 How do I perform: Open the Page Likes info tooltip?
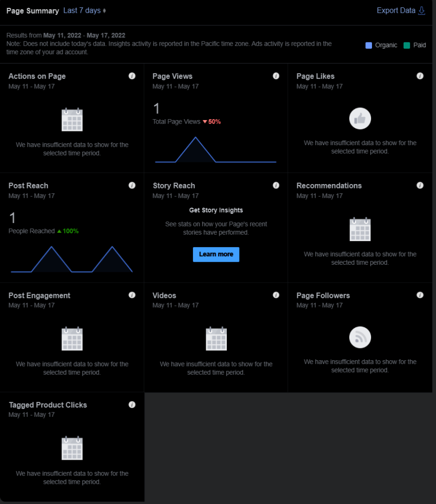[420, 76]
